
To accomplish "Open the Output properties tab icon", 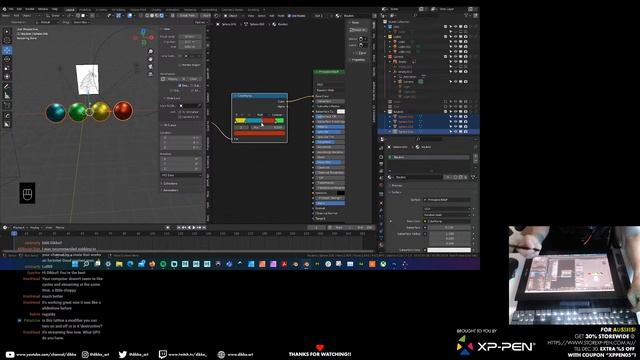I will point(381,164).
